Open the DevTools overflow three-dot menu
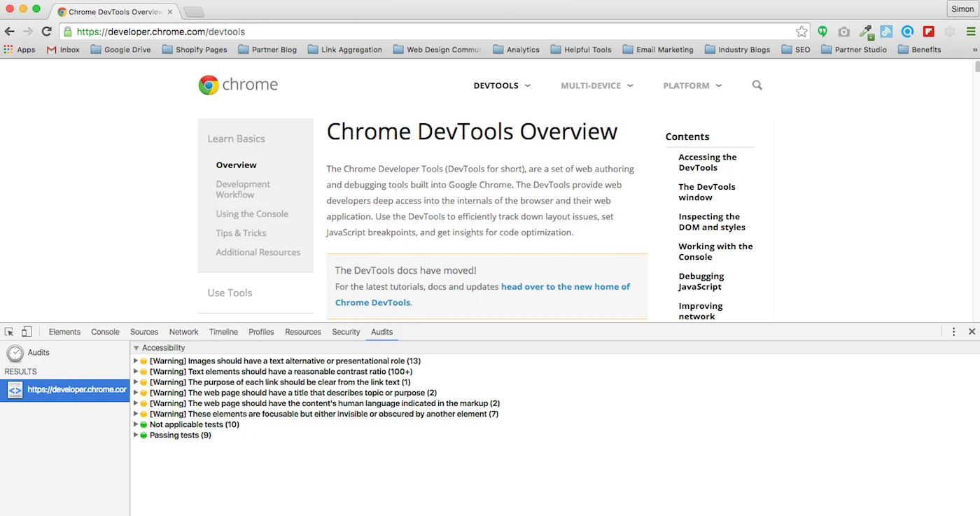The width and height of the screenshot is (980, 516). [953, 331]
